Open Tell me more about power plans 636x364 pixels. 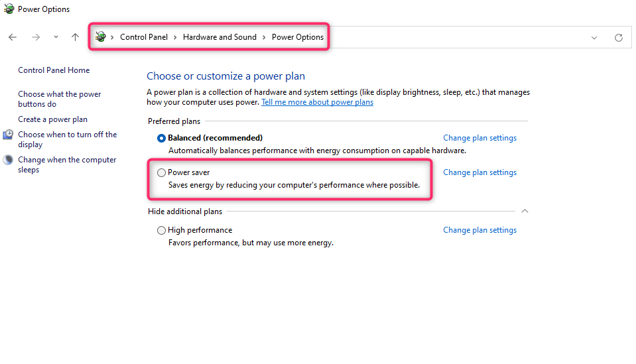[317, 102]
